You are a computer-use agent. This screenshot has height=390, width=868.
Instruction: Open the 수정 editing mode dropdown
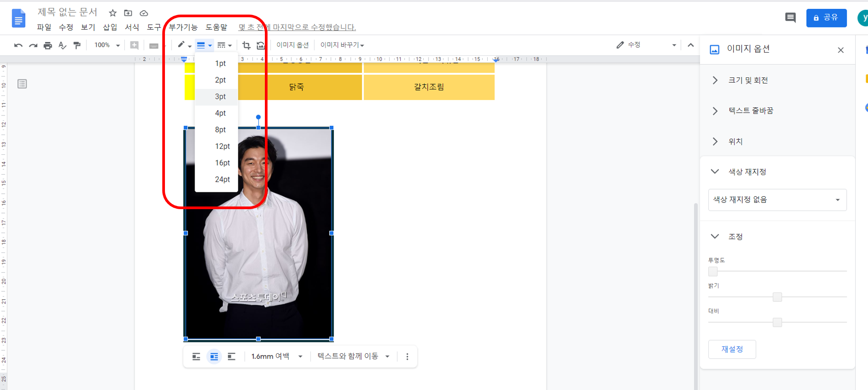click(x=646, y=45)
